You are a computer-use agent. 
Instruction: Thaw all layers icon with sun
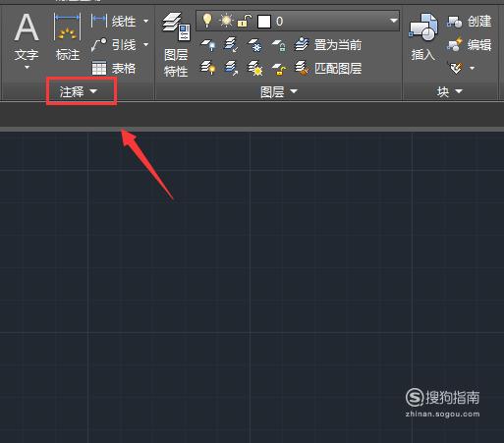coord(254,68)
